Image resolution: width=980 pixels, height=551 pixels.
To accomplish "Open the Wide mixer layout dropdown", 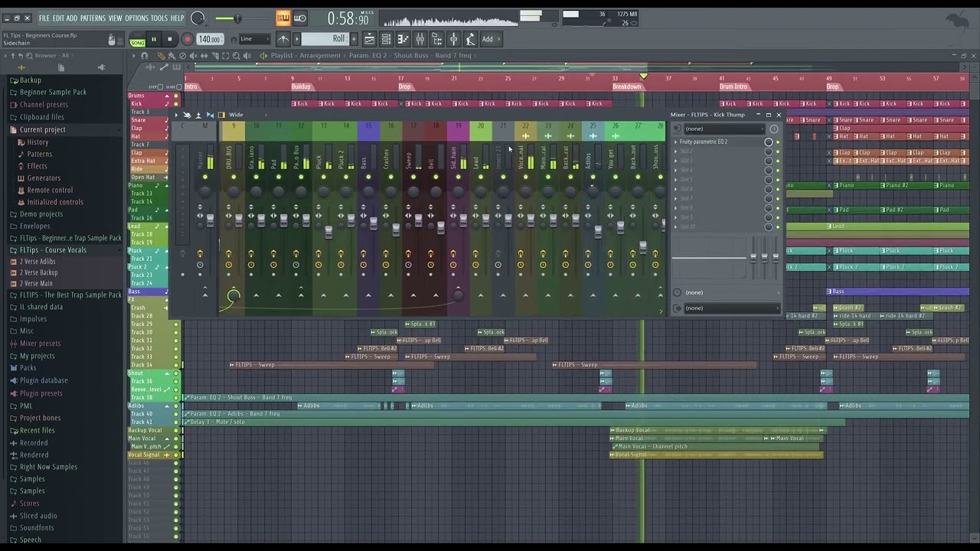I will coord(247,115).
